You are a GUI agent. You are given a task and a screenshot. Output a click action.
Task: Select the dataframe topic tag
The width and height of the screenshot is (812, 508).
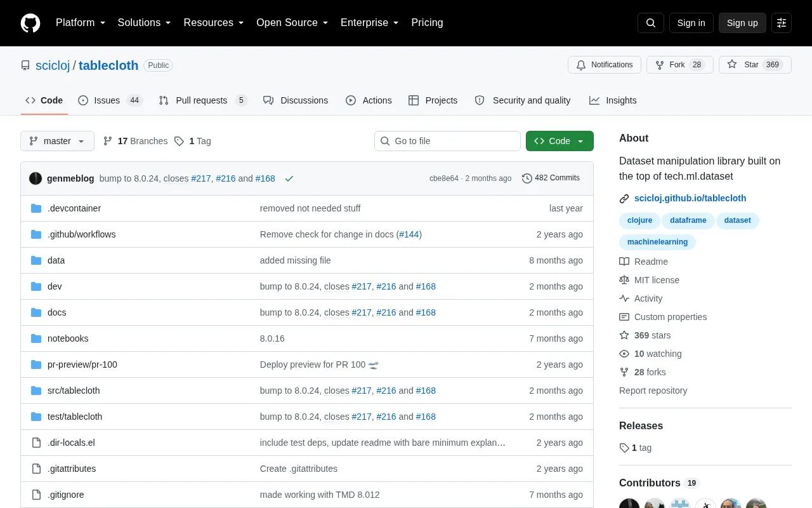(x=688, y=221)
